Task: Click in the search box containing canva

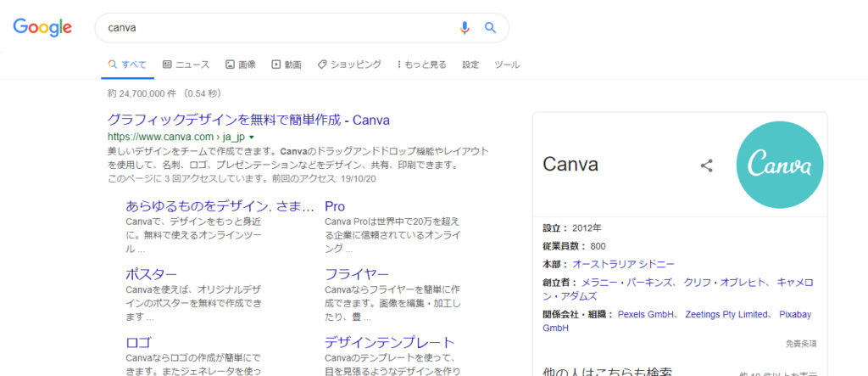Action: click(280, 27)
